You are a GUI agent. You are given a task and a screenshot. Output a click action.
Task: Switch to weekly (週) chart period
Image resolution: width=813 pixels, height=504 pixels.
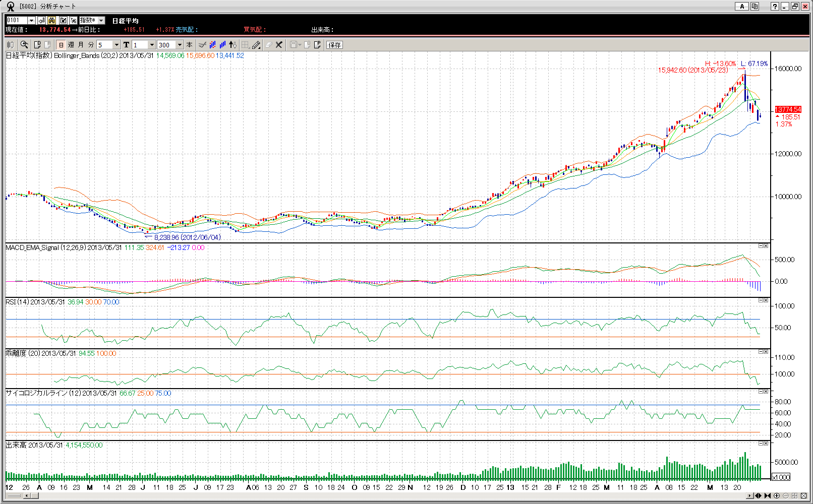[x=71, y=45]
